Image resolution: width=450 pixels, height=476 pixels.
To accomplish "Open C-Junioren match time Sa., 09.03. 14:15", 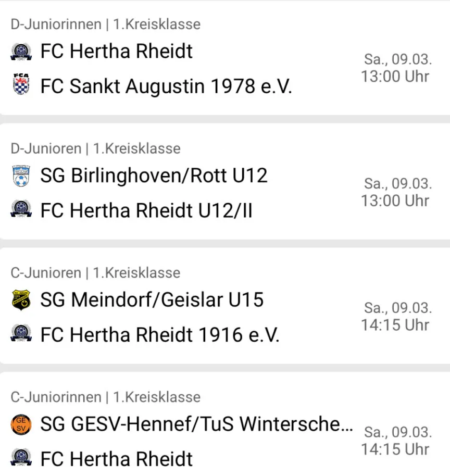I will [x=396, y=317].
